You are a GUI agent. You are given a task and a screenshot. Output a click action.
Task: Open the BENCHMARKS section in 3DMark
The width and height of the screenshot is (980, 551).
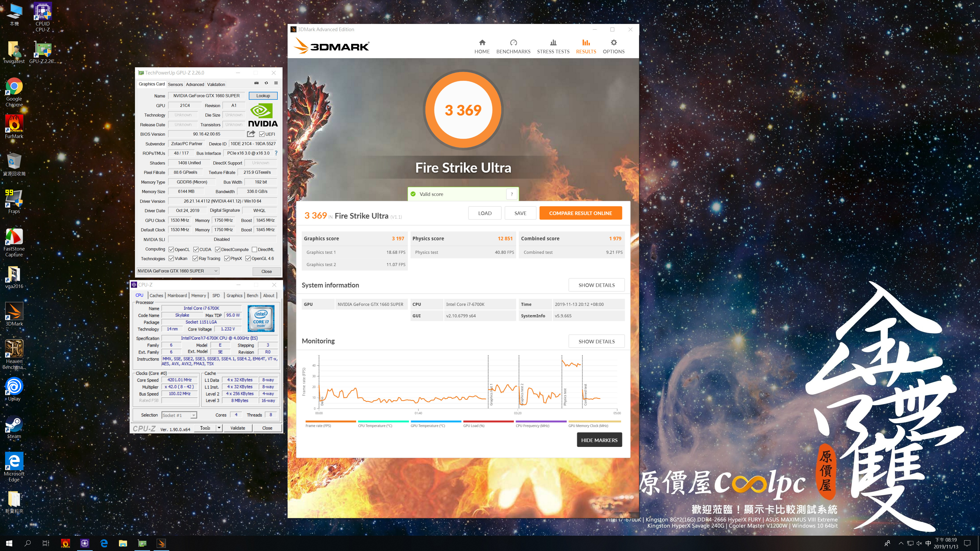point(513,46)
